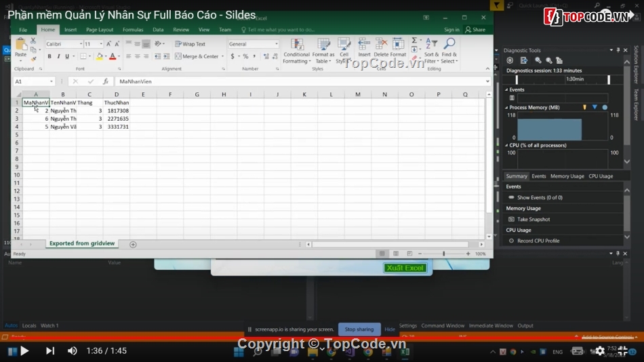Image resolution: width=644 pixels, height=362 pixels.
Task: Switch to the Data ribbon tab
Action: click(x=158, y=30)
